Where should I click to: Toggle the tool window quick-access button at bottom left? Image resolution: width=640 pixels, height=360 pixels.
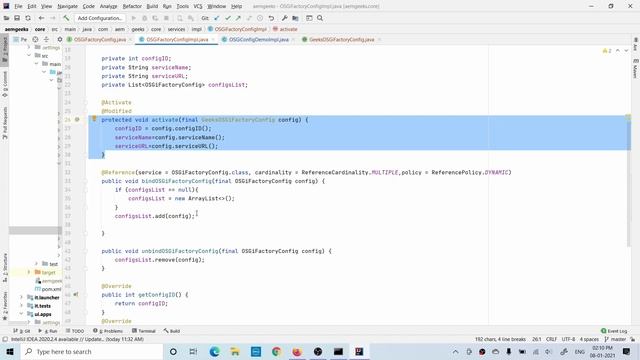(5, 339)
